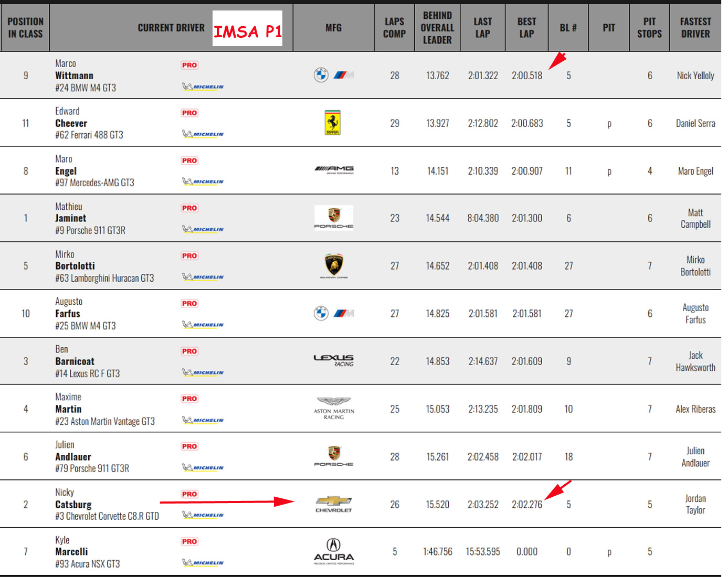Click the red IMSA P1 label
This screenshot has width=728, height=577.
[247, 31]
